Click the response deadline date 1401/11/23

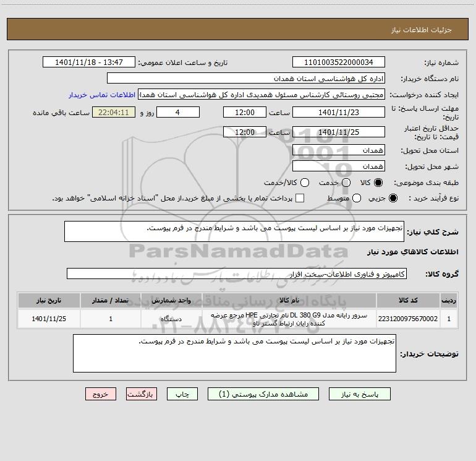(339, 112)
